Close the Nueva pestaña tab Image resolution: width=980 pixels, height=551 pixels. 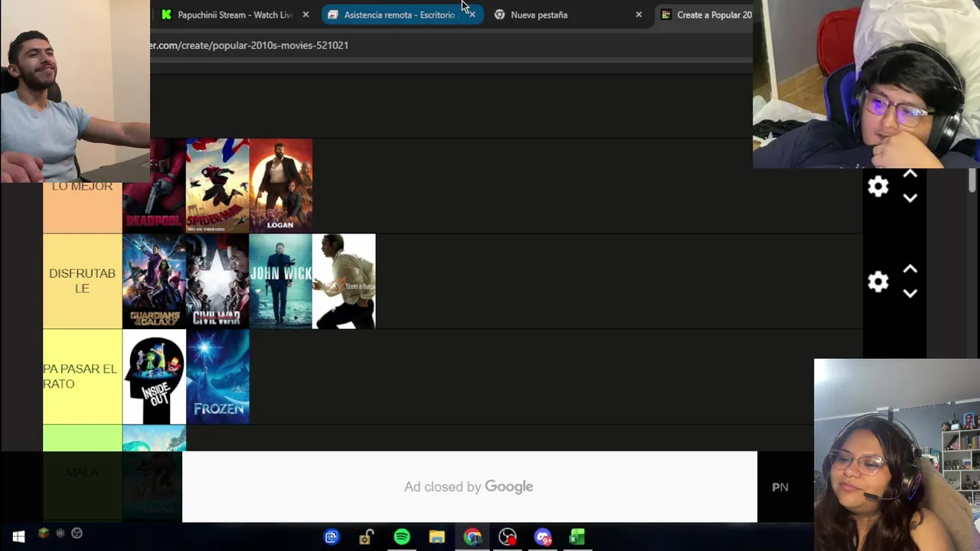point(639,15)
